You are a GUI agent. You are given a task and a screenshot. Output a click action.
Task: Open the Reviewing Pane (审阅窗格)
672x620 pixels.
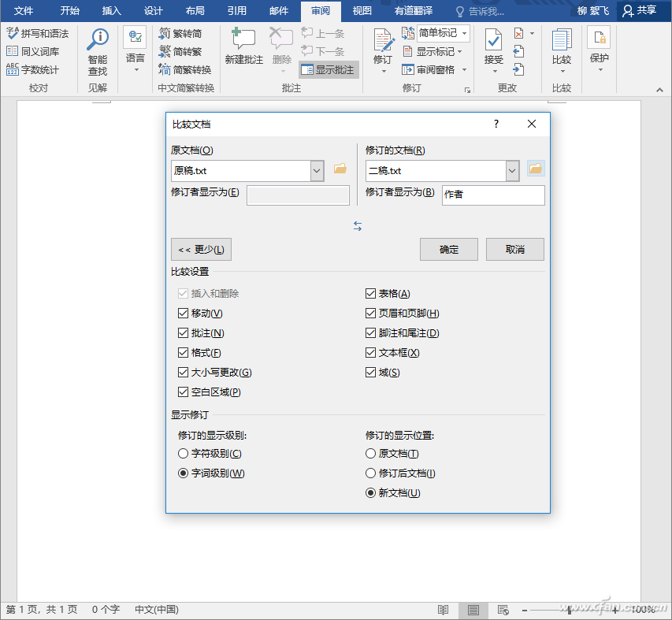tap(429, 69)
